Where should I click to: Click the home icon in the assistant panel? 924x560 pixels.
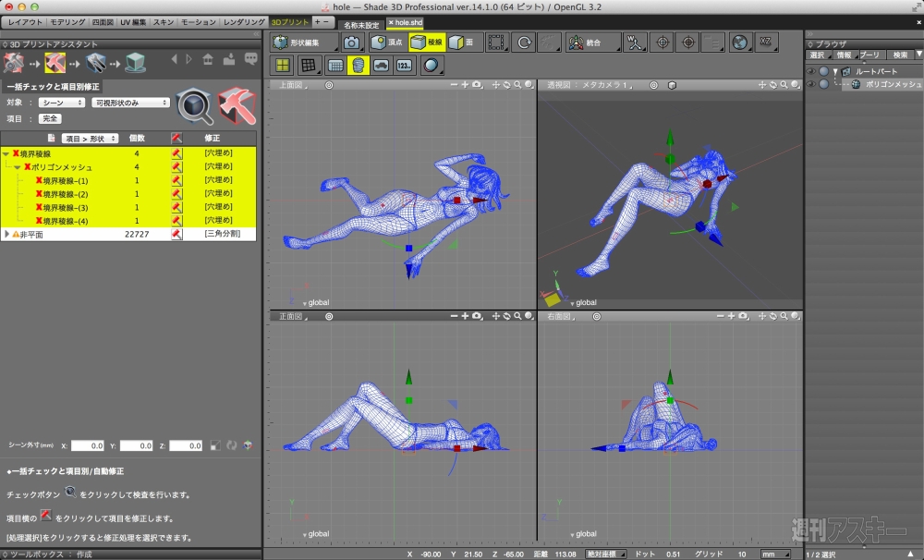(x=207, y=59)
